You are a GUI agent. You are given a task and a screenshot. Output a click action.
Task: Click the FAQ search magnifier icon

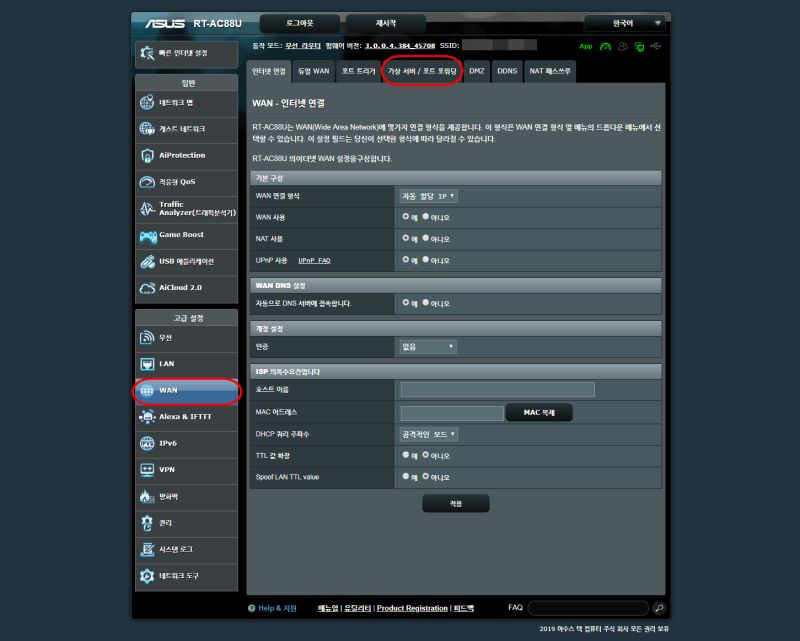pos(659,608)
